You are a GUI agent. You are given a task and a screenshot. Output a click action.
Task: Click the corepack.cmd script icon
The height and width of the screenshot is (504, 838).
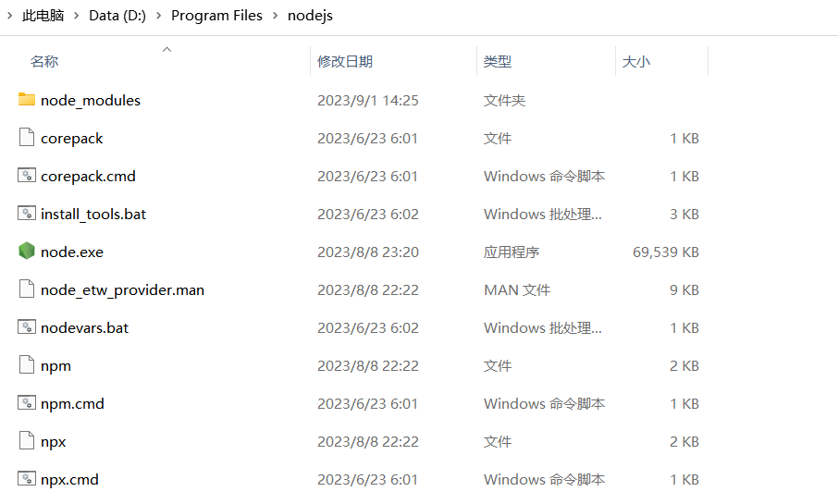coord(27,176)
